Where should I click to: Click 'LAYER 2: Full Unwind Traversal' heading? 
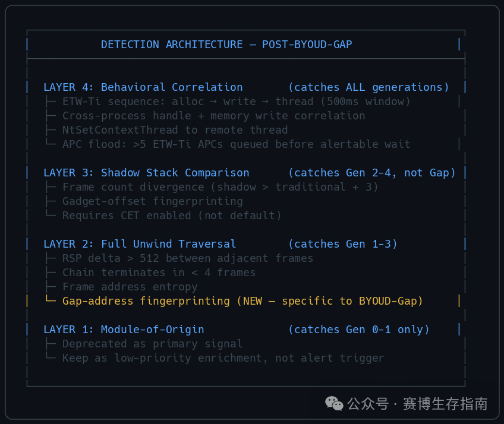[x=140, y=244]
